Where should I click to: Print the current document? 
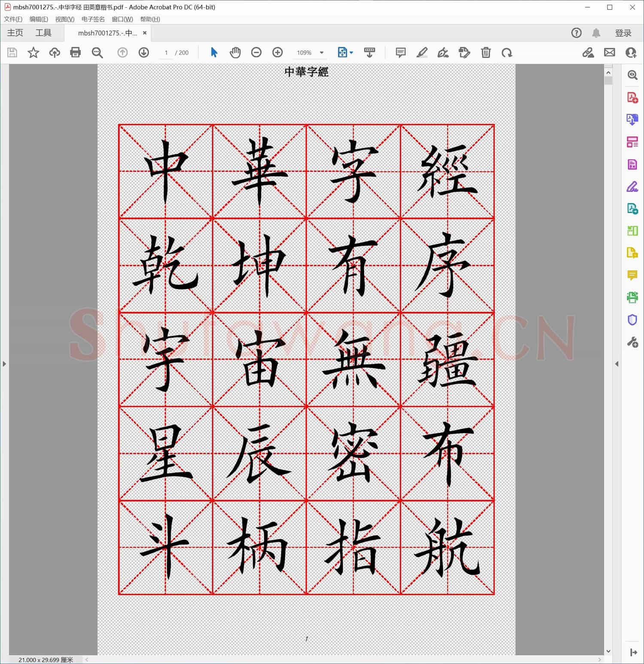click(76, 52)
